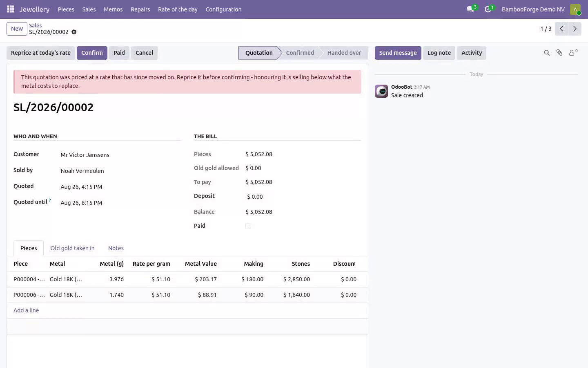
Task: Toggle the Paid checkbox
Action: [x=248, y=226]
